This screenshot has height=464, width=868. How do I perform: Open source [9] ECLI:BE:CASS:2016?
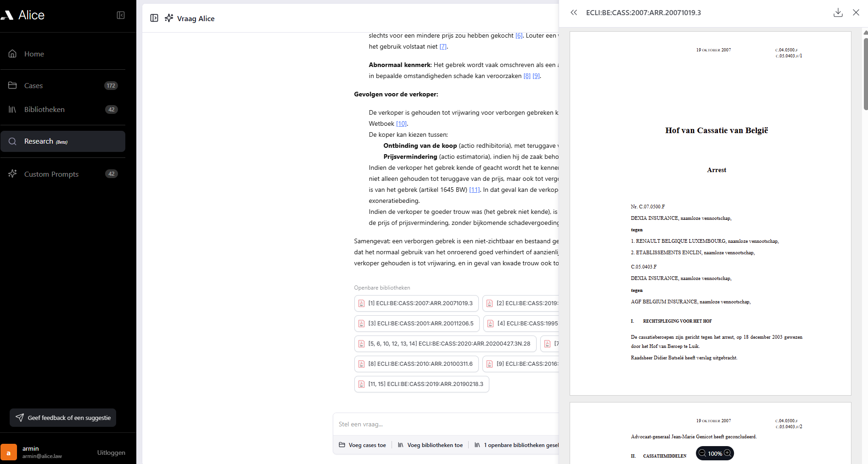tap(521, 364)
